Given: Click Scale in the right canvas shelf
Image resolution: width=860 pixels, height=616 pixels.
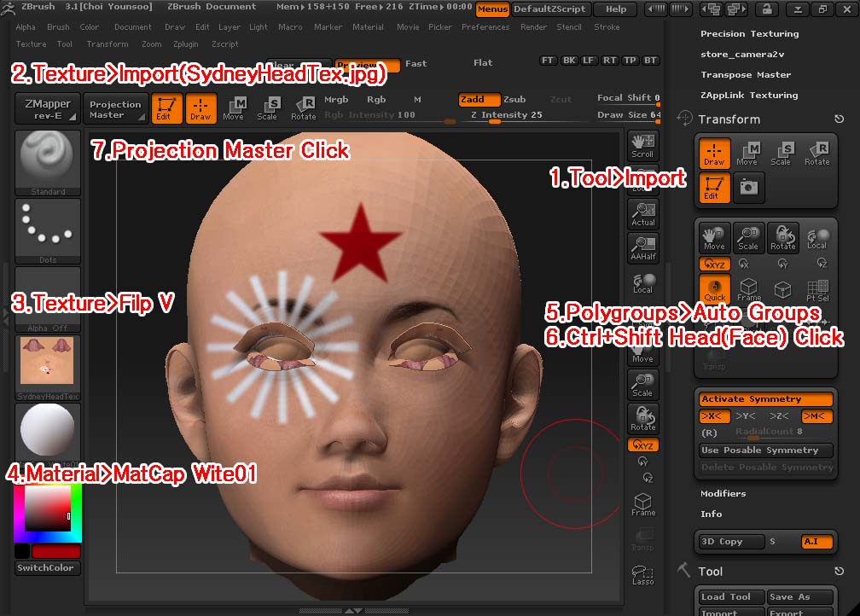Looking at the screenshot, I should coord(642,385).
